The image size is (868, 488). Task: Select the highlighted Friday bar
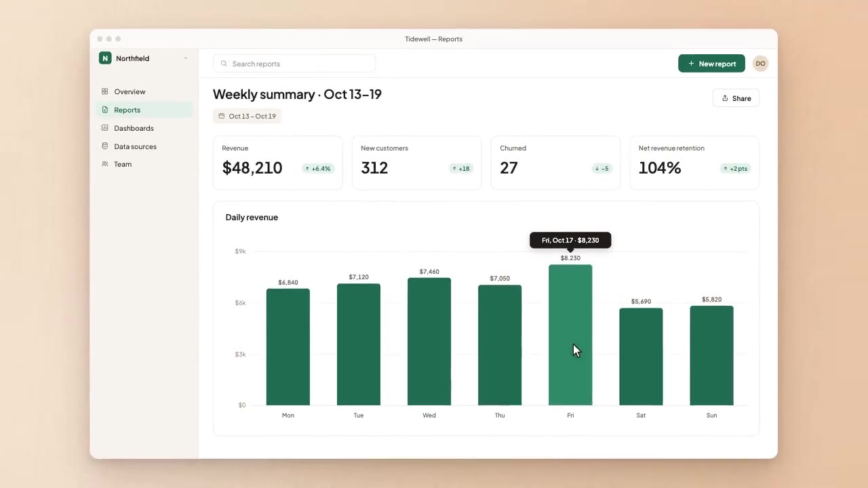click(570, 335)
